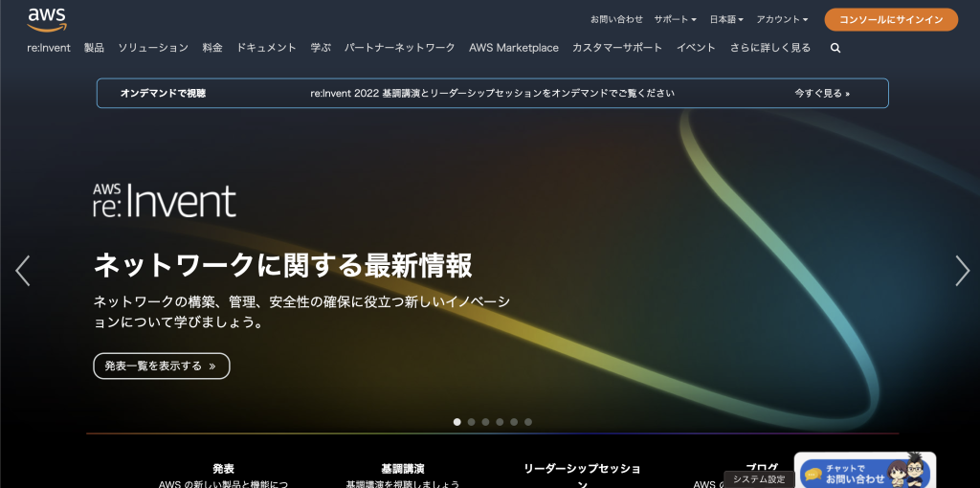Open the ドキュメント menu

click(266, 48)
